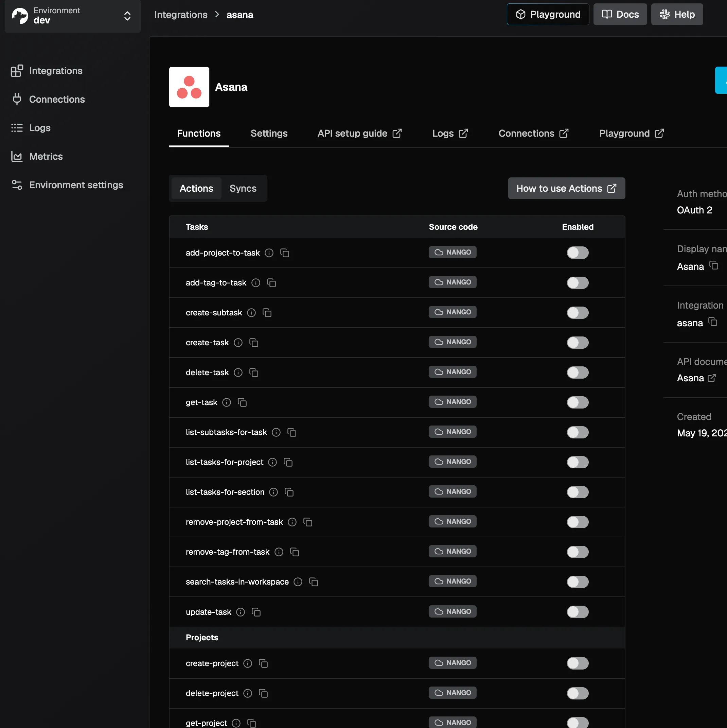
Task: Copy the Asana display name
Action: 714,266
